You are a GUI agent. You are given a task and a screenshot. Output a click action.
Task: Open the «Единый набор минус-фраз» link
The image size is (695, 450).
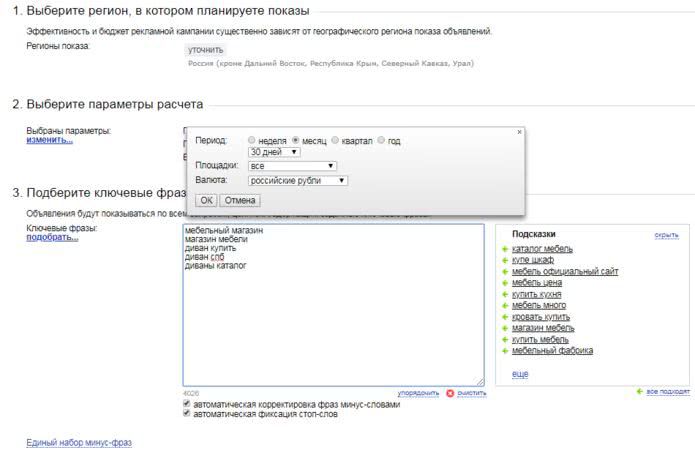click(78, 442)
